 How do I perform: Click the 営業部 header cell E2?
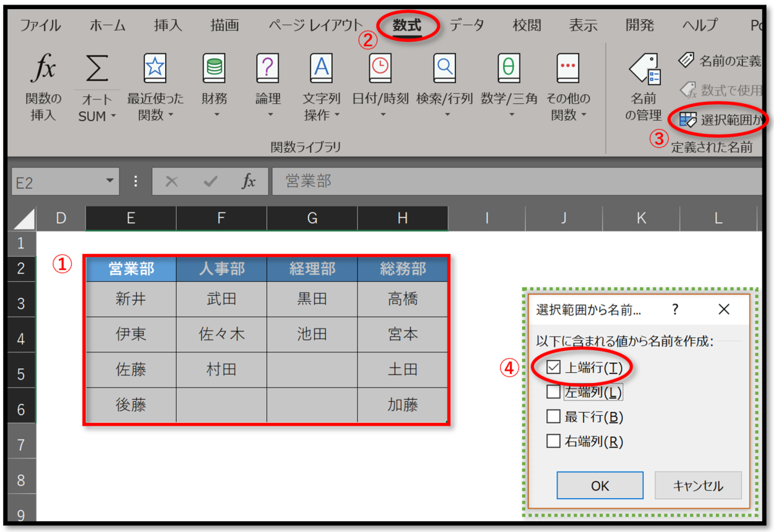pyautogui.click(x=130, y=269)
